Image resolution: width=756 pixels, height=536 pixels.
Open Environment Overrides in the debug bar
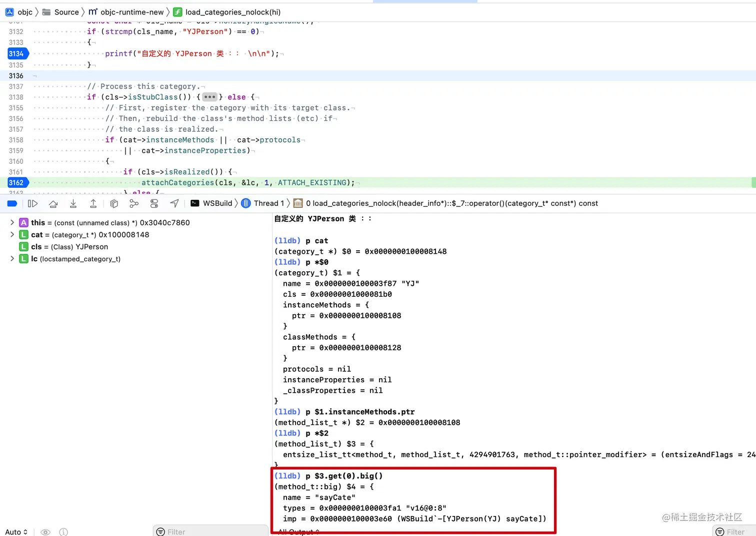(x=154, y=203)
